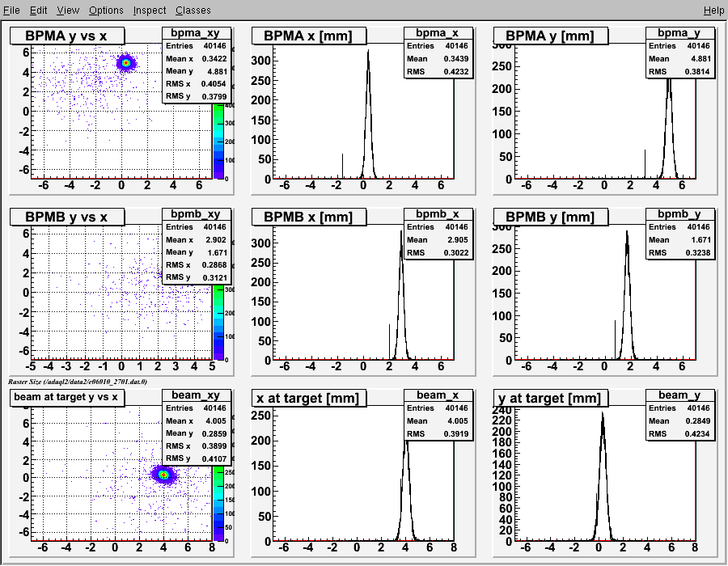Open the Classes menu
This screenshot has height=566, width=728.
[193, 11]
